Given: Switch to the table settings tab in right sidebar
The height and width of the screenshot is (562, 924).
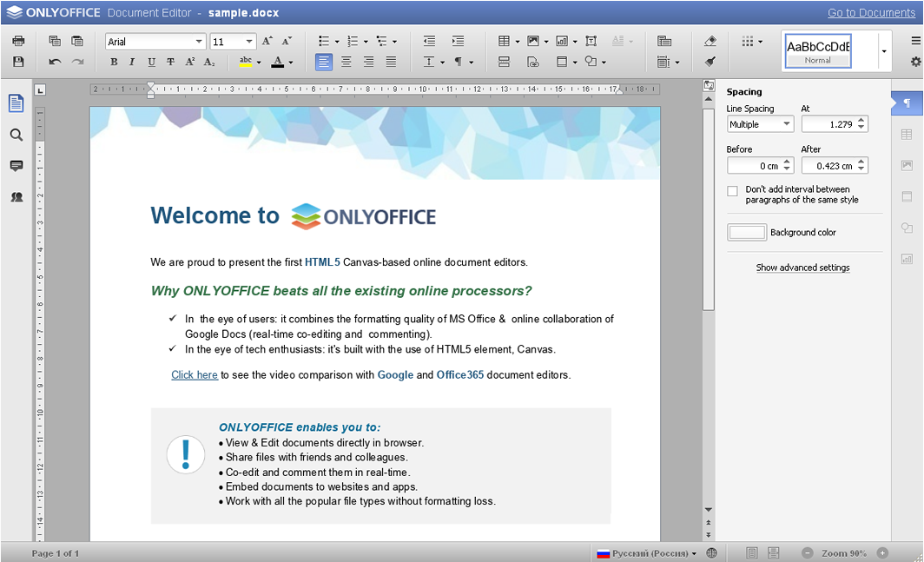Looking at the screenshot, I should (907, 135).
